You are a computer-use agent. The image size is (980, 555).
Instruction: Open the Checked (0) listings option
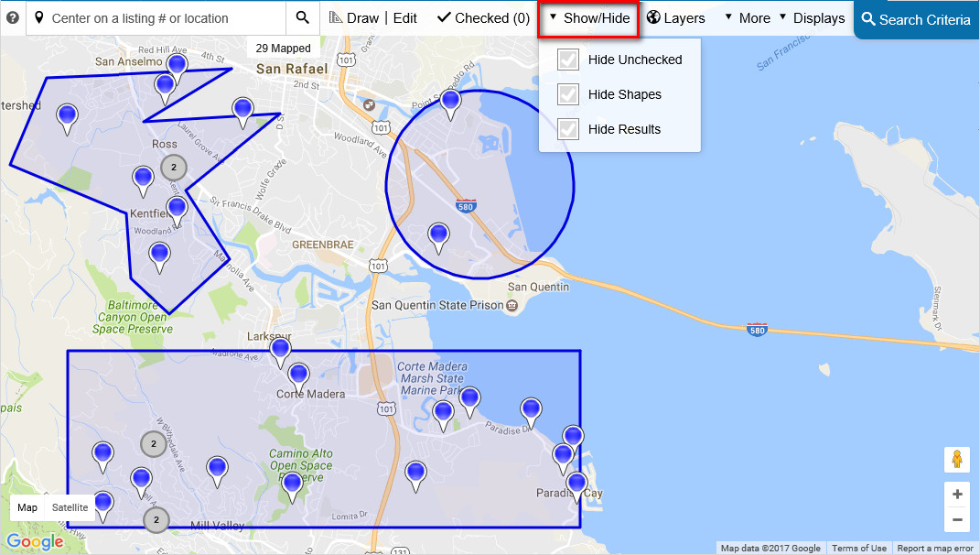[484, 18]
